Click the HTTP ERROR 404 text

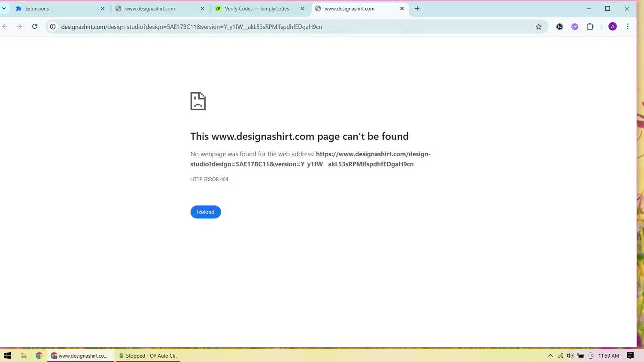(209, 179)
